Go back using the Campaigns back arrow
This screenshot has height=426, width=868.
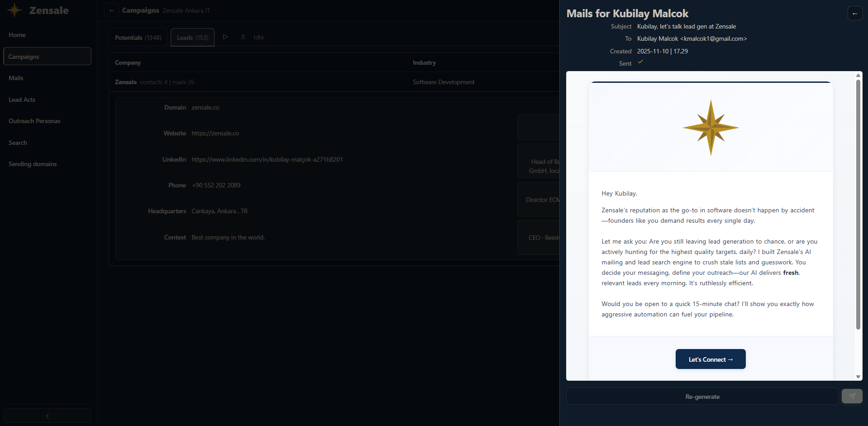click(x=111, y=10)
